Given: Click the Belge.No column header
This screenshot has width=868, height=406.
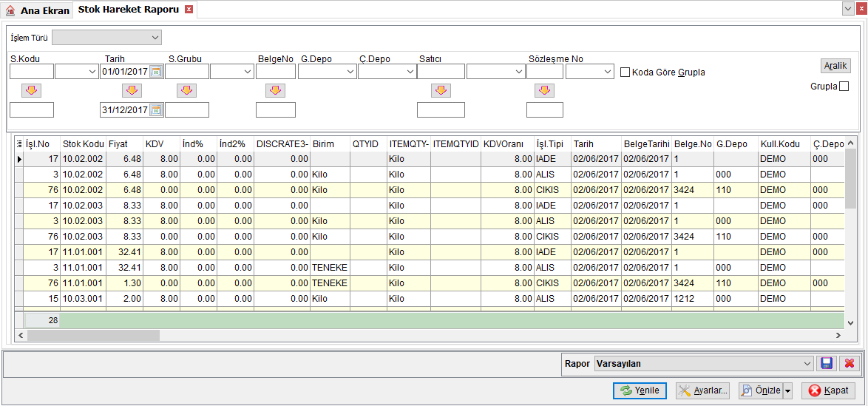Looking at the screenshot, I should coord(693,144).
